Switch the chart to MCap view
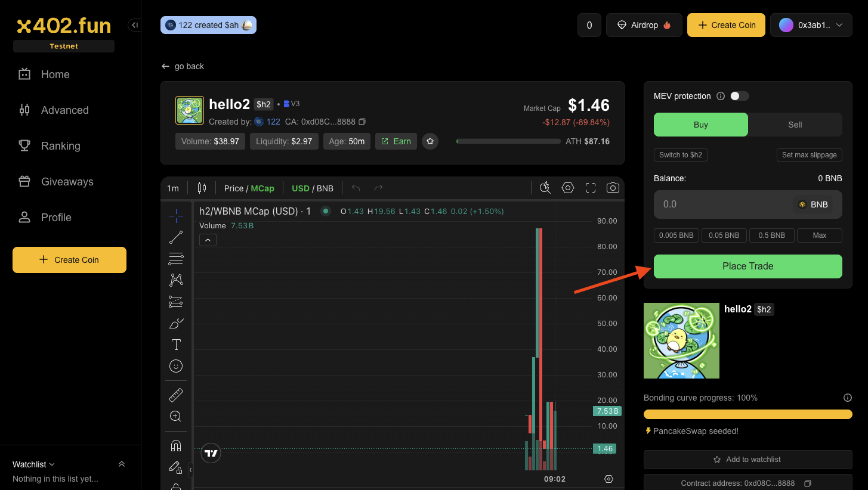The height and width of the screenshot is (490, 868). point(262,188)
